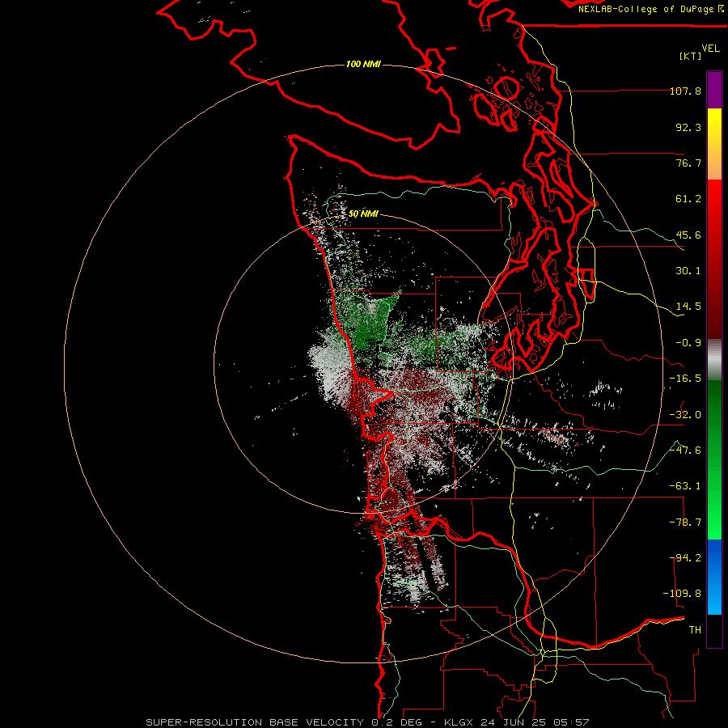This screenshot has width=728, height=728.
Task: Click the VEL legend title
Action: [x=710, y=49]
